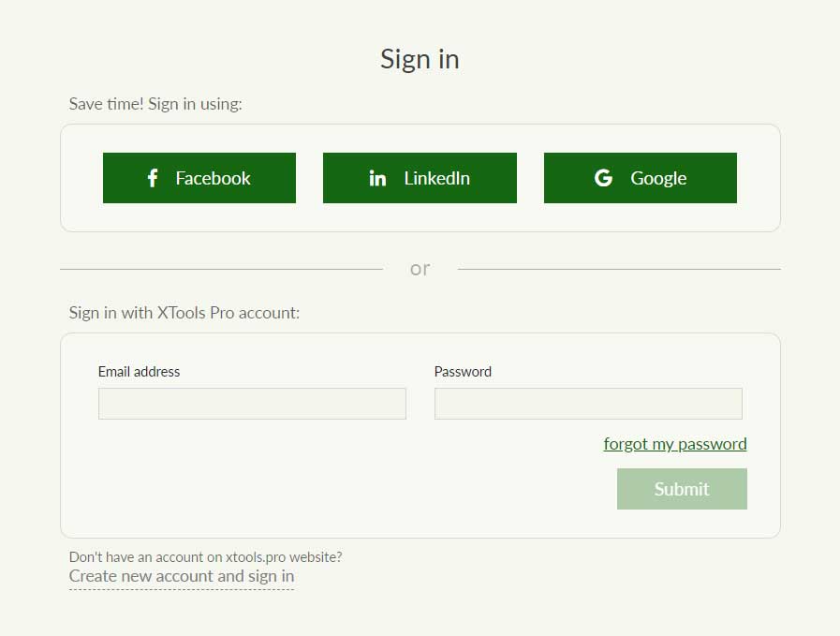Screen dimensions: 840x636
Task: Click the 'or' divider text
Action: coord(420,269)
